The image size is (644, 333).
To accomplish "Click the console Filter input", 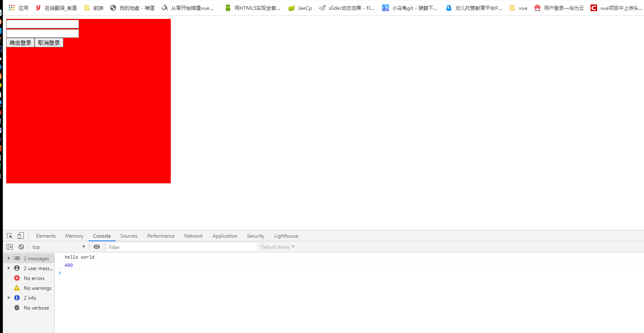I will 182,247.
